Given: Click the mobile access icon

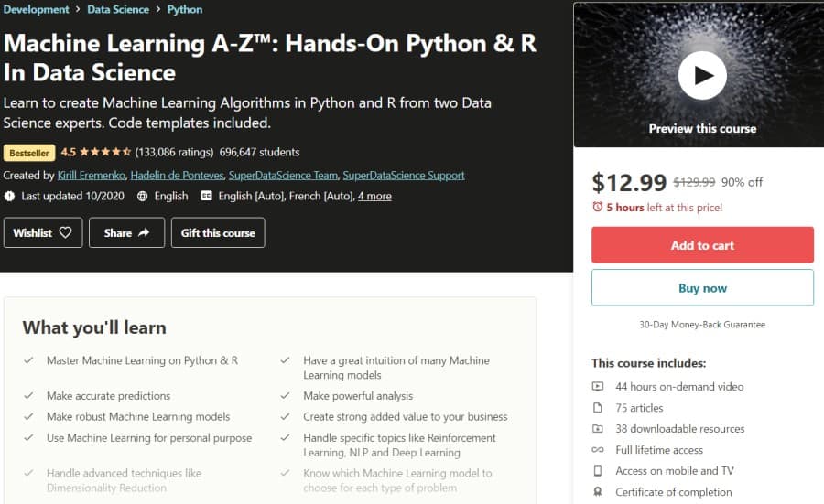Looking at the screenshot, I should click(x=598, y=471).
